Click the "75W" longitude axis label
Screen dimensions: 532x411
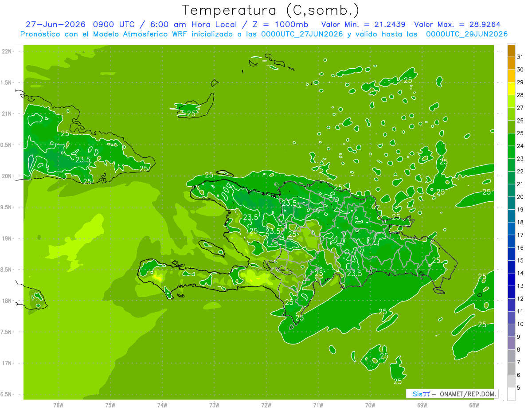(110, 405)
